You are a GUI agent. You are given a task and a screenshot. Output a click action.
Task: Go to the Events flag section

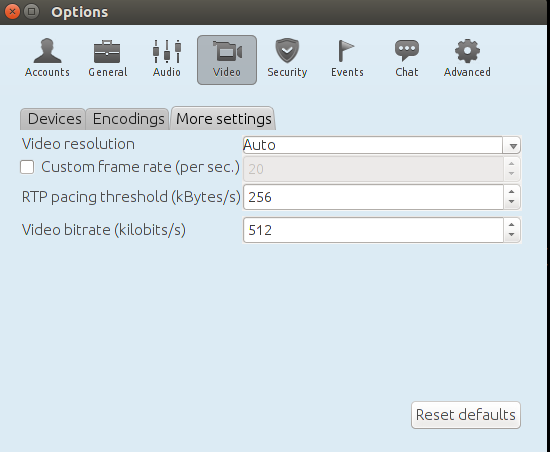tap(347, 59)
